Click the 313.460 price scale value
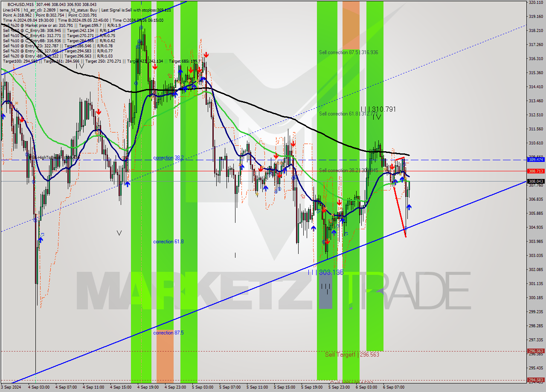546x392 pixels. pos(535,101)
